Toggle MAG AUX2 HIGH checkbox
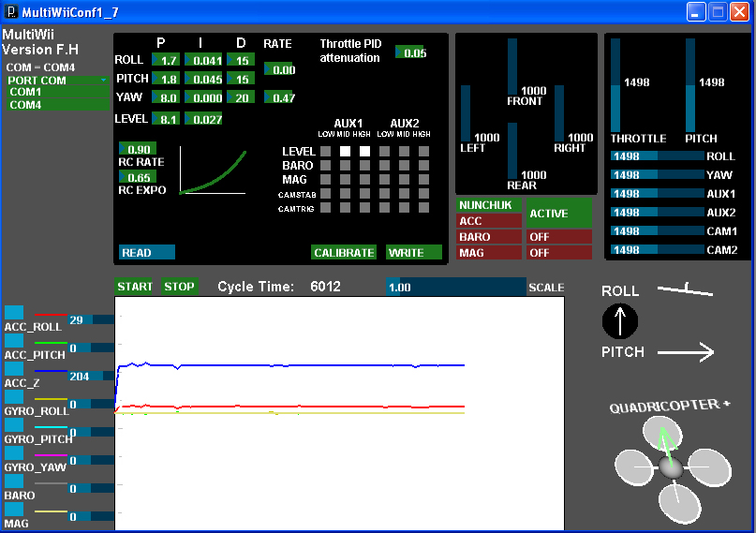This screenshot has width=756, height=533. click(423, 179)
